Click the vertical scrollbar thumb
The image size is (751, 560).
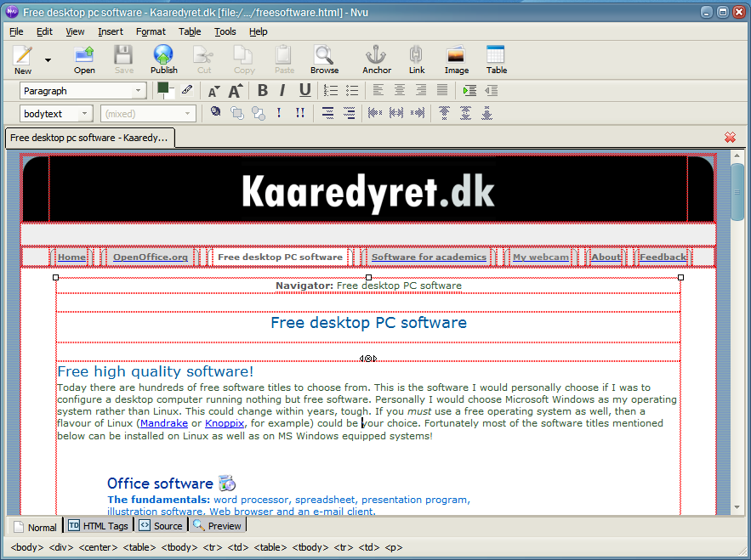[737, 192]
